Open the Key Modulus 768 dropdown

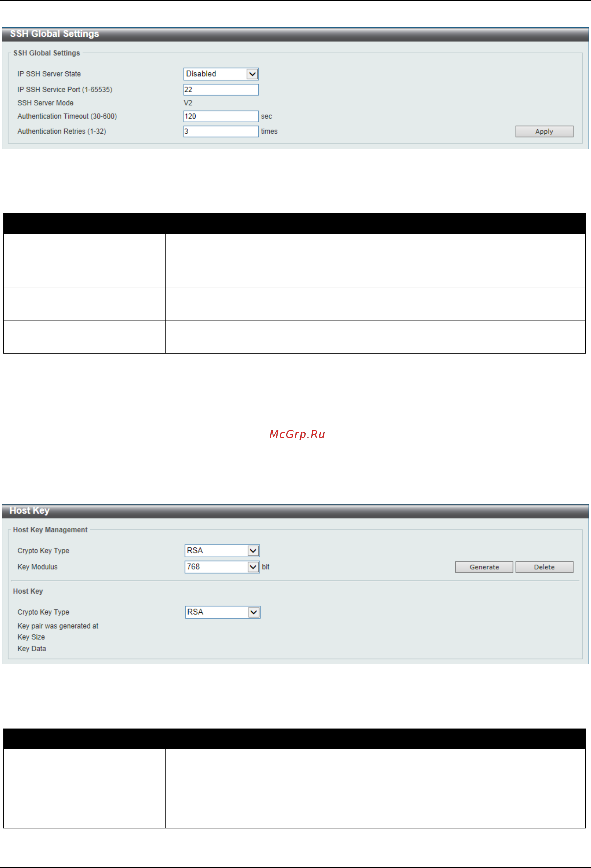(x=222, y=567)
